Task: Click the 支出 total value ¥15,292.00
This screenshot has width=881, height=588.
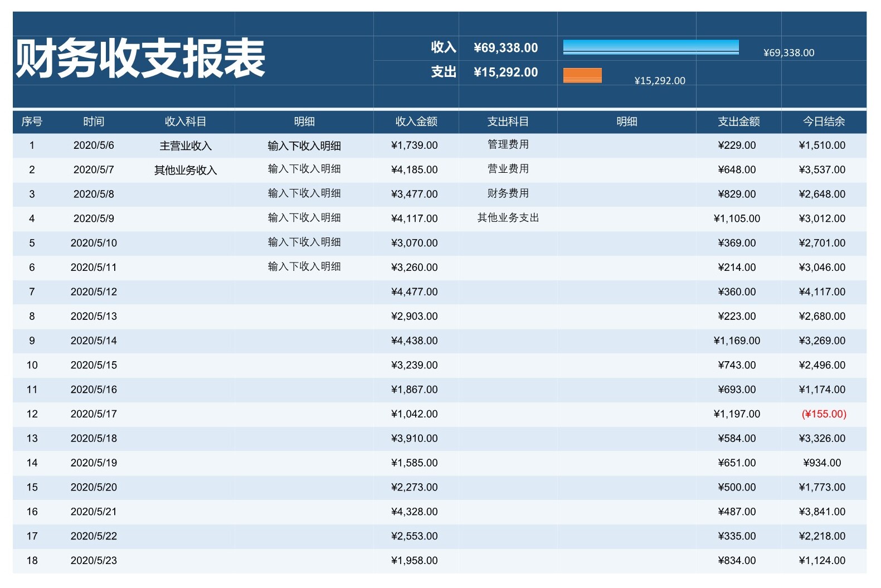Action: pyautogui.click(x=505, y=72)
